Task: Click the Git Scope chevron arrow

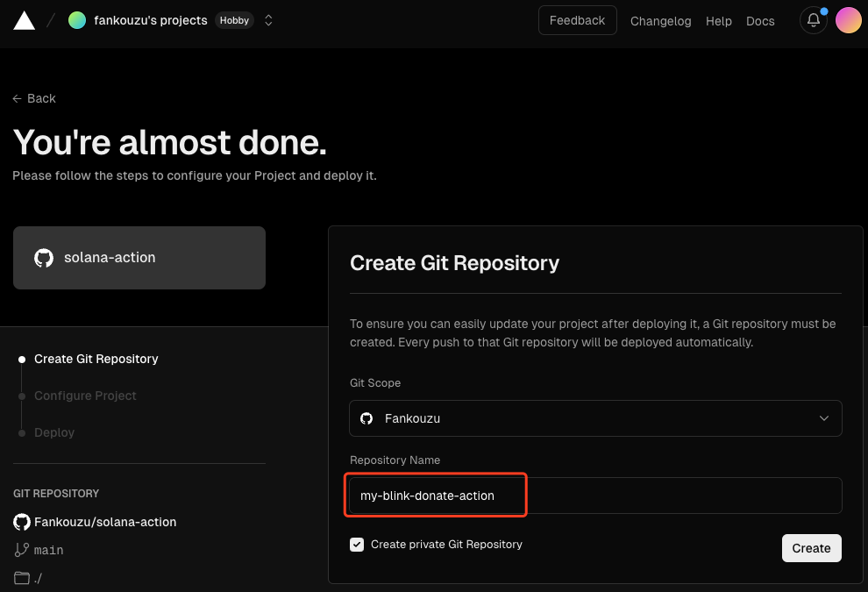Action: pyautogui.click(x=823, y=418)
